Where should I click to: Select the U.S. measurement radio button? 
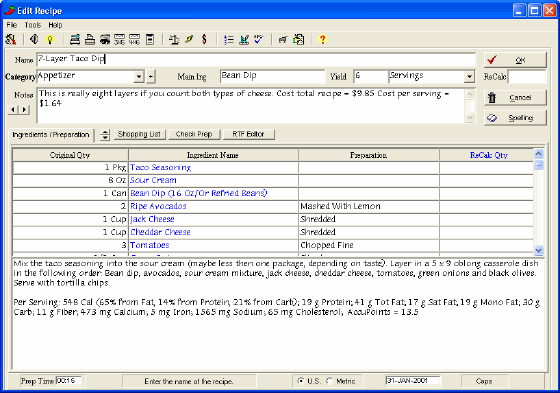pyautogui.click(x=301, y=381)
